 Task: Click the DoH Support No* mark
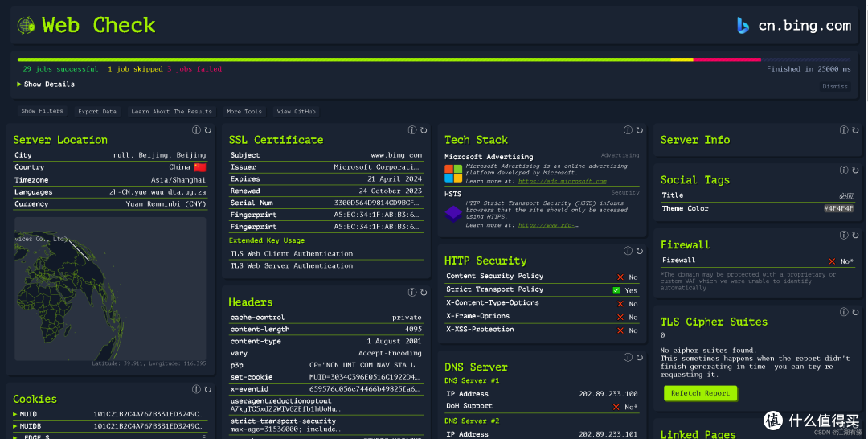616,407
